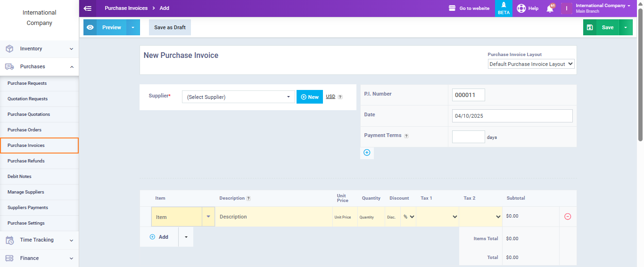
Task: Open the Select Supplier dropdown
Action: 238,97
